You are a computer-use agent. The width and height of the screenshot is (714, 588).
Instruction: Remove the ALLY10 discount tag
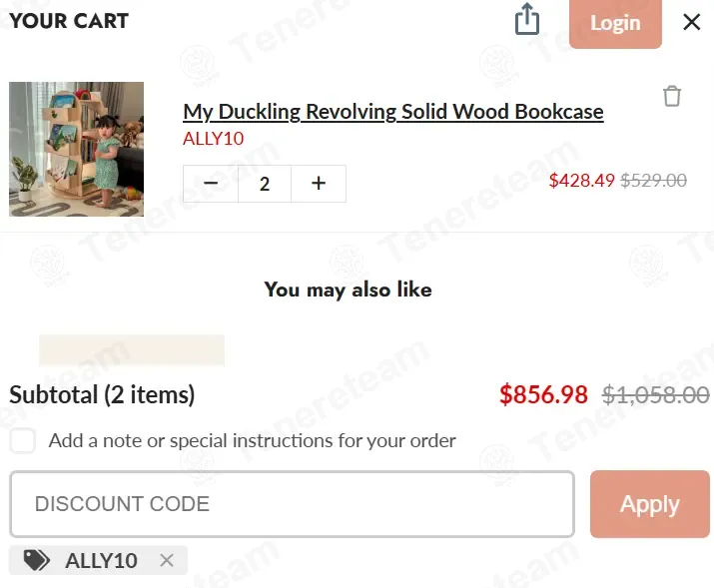[x=167, y=560]
